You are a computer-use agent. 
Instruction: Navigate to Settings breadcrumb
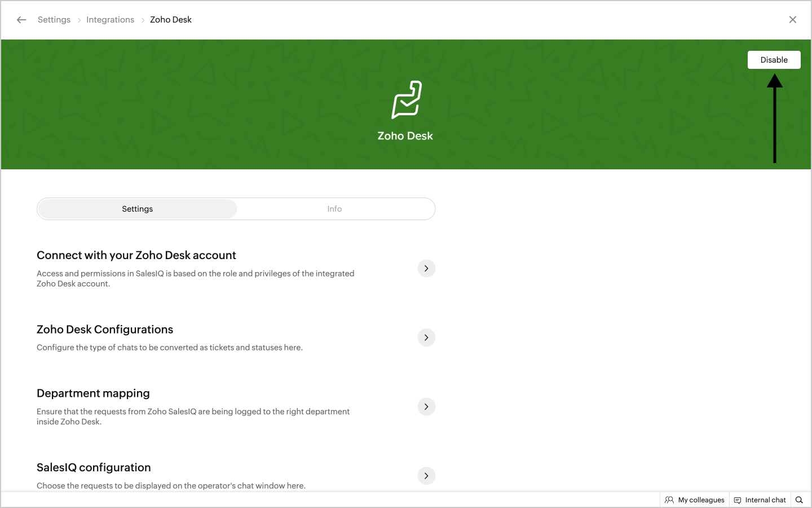tap(54, 20)
